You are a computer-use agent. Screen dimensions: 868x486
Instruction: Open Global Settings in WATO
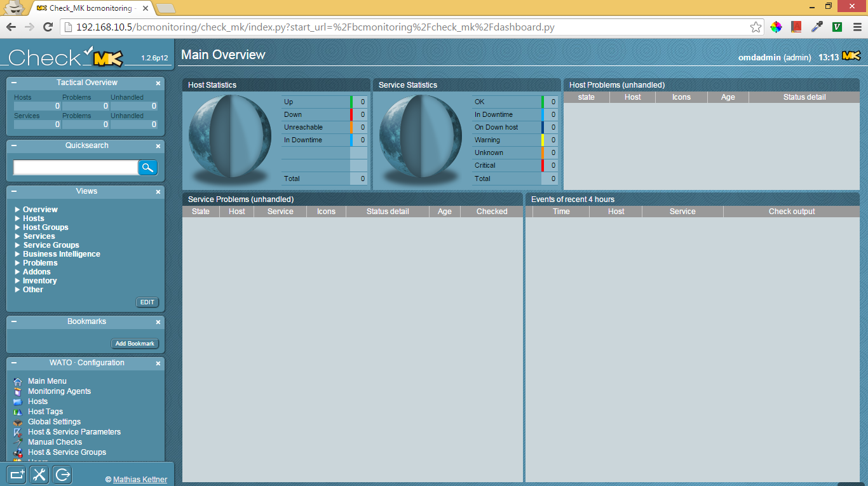[x=54, y=422]
